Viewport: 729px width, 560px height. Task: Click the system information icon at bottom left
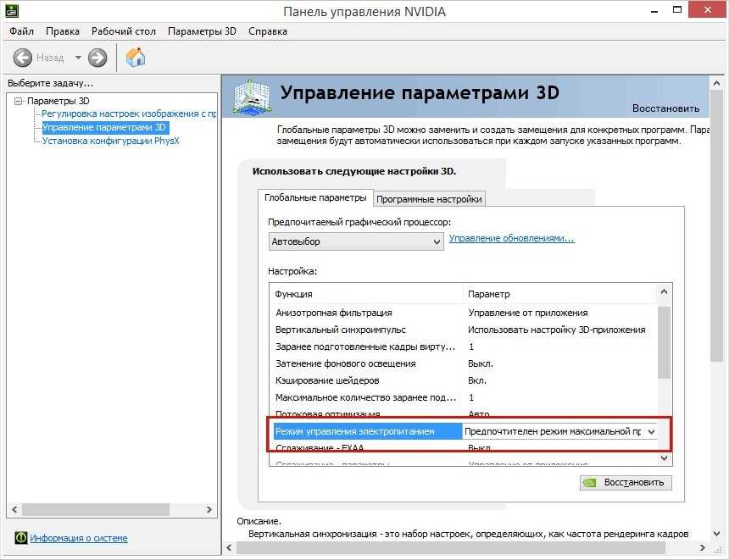pos(21,538)
